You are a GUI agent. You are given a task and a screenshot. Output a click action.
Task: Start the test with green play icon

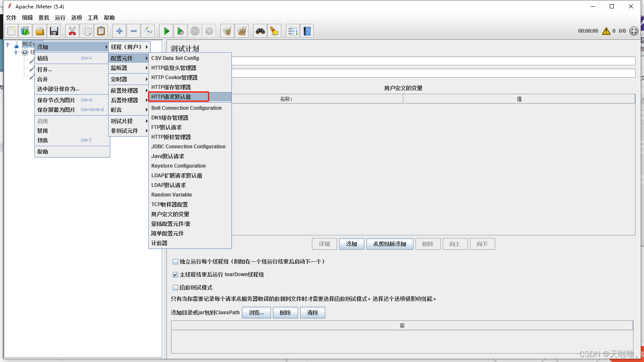coord(166,31)
